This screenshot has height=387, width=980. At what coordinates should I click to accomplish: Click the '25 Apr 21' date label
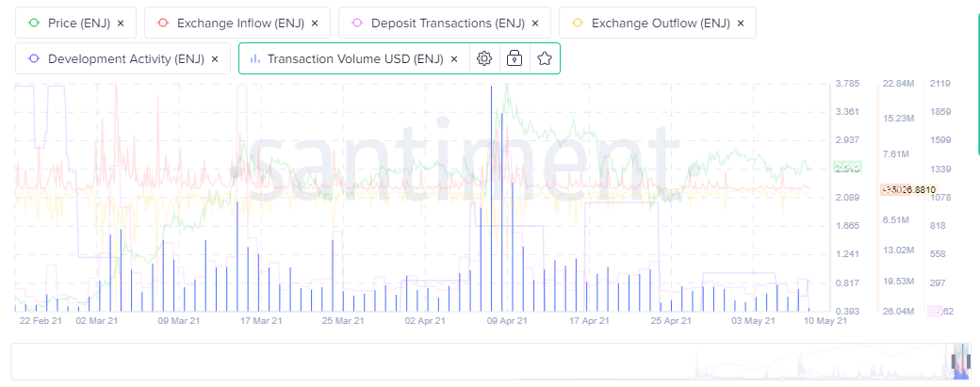pos(671,321)
